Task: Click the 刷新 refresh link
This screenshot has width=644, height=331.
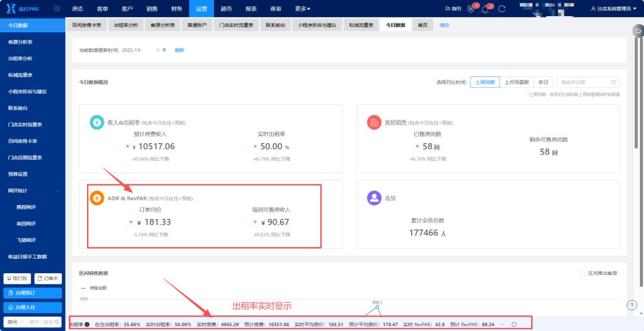Action: click(179, 50)
